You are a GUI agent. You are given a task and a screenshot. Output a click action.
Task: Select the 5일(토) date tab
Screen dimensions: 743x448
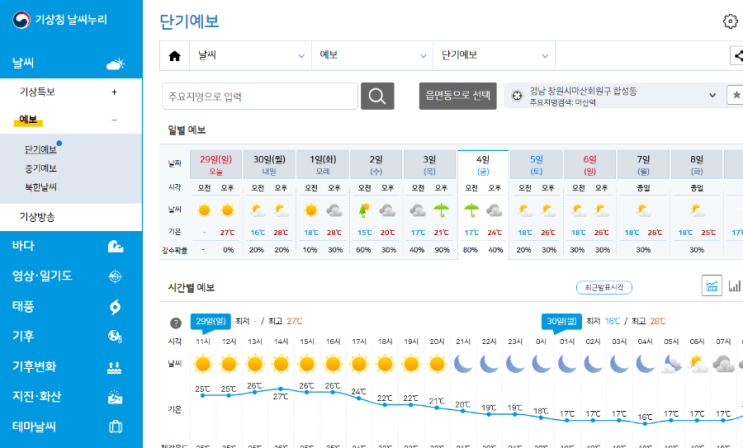[536, 165]
